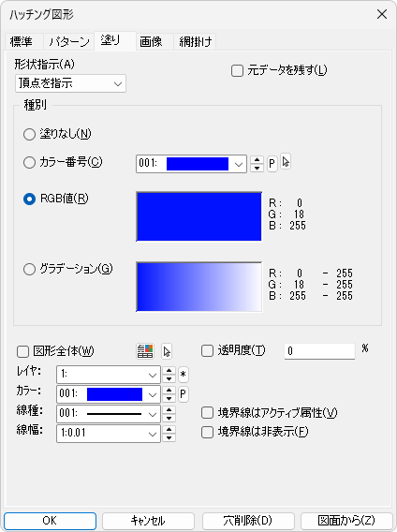397x532 pixels.
Task: Click the stepper arrows beside 線幅 dropdown
Action: tap(169, 434)
